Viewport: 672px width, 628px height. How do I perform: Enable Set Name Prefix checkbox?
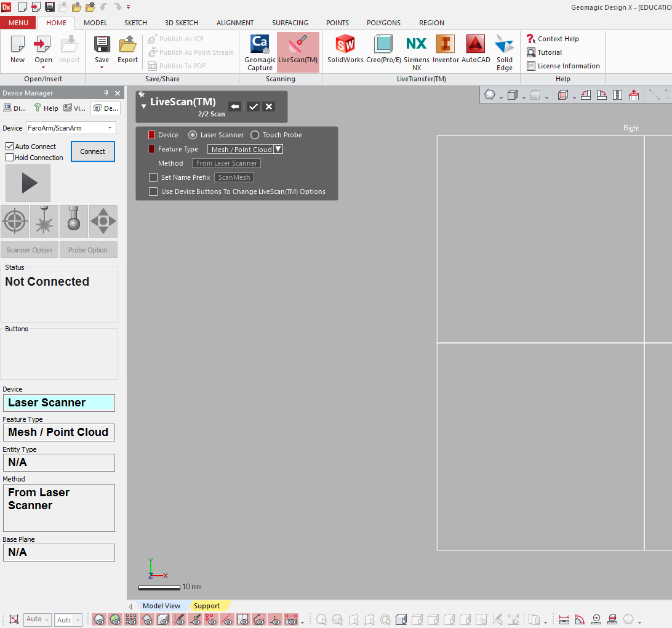pyautogui.click(x=153, y=177)
